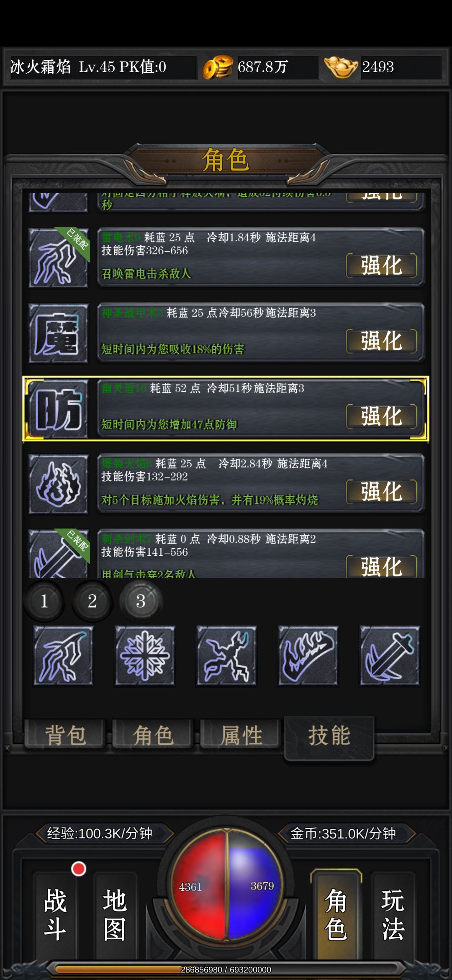
Task: Open the 属性 attributes tab
Action: click(x=241, y=735)
